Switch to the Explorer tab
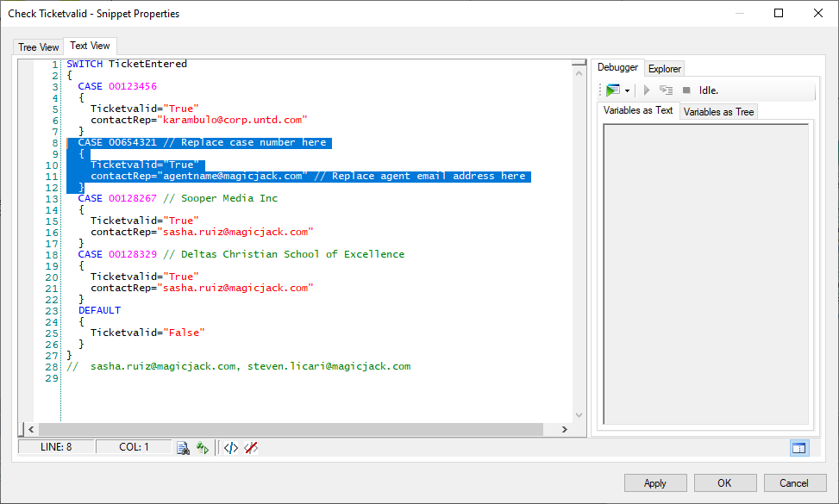 [665, 68]
